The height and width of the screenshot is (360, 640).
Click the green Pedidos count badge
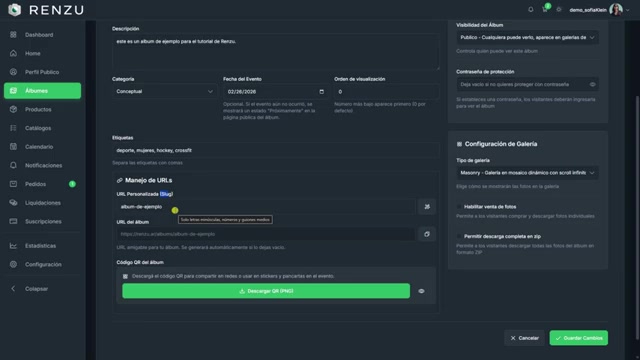tap(72, 184)
